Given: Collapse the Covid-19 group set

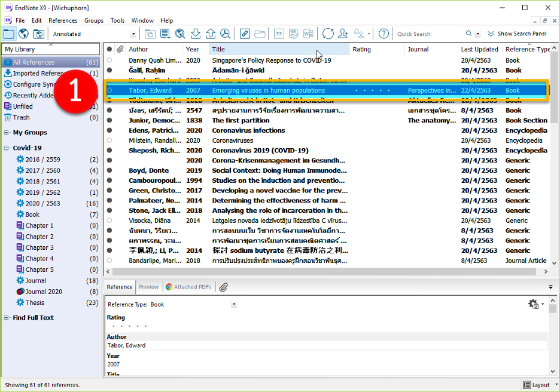Looking at the screenshot, I should pos(7,148).
